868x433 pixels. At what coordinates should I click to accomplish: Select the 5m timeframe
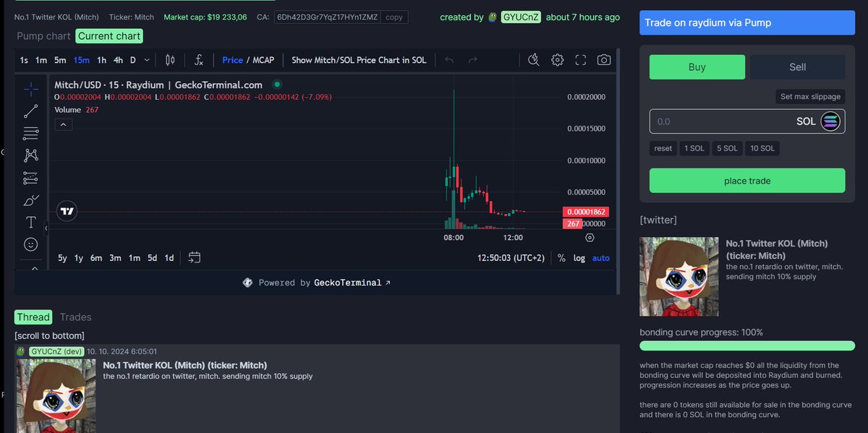(x=60, y=60)
